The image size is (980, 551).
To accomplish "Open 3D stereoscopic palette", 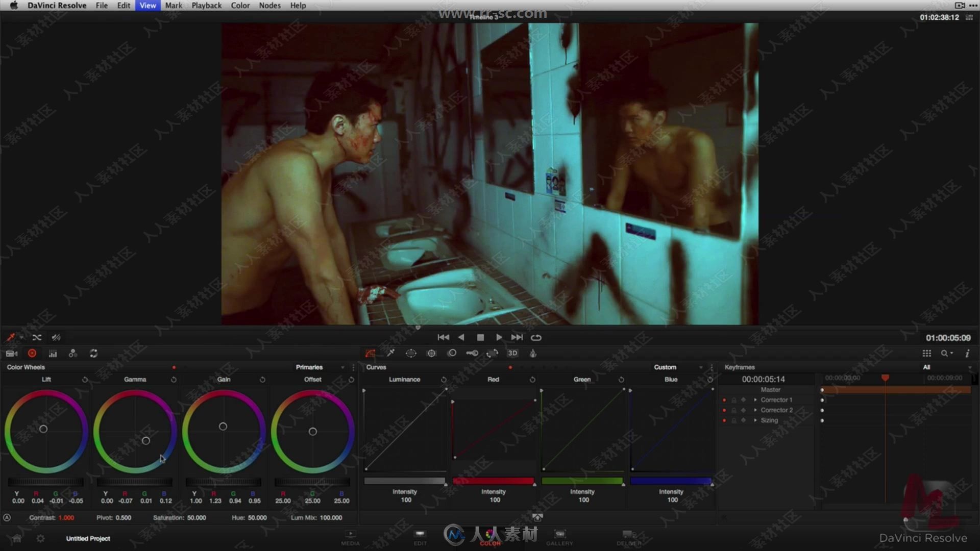I will [512, 353].
